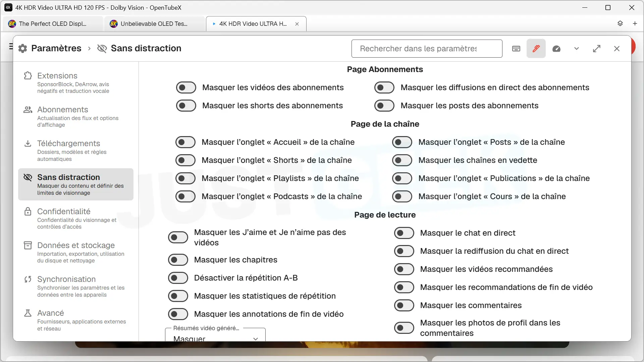Open the Abonnements settings section

[76, 117]
